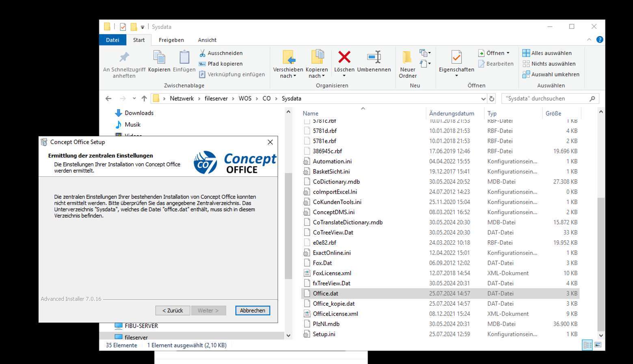
Task: Click the Bearbeiten icon in Öffnen group
Action: (x=481, y=64)
